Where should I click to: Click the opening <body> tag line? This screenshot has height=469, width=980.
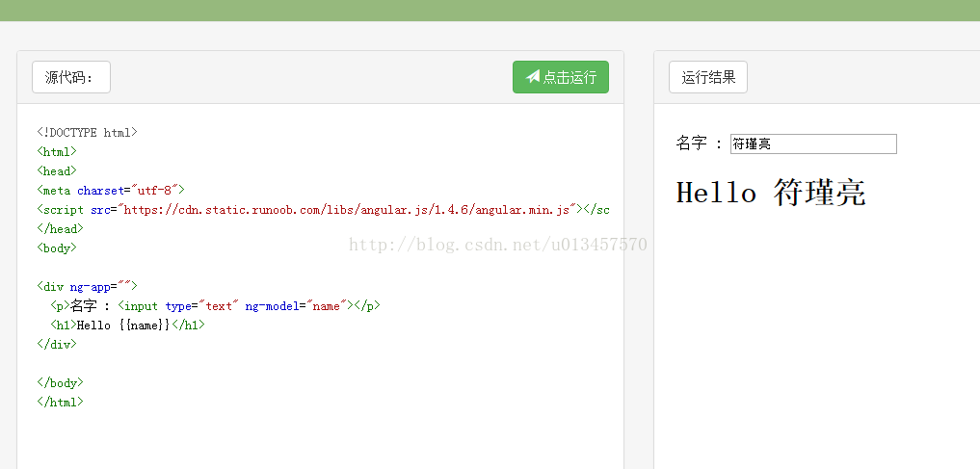(x=57, y=248)
